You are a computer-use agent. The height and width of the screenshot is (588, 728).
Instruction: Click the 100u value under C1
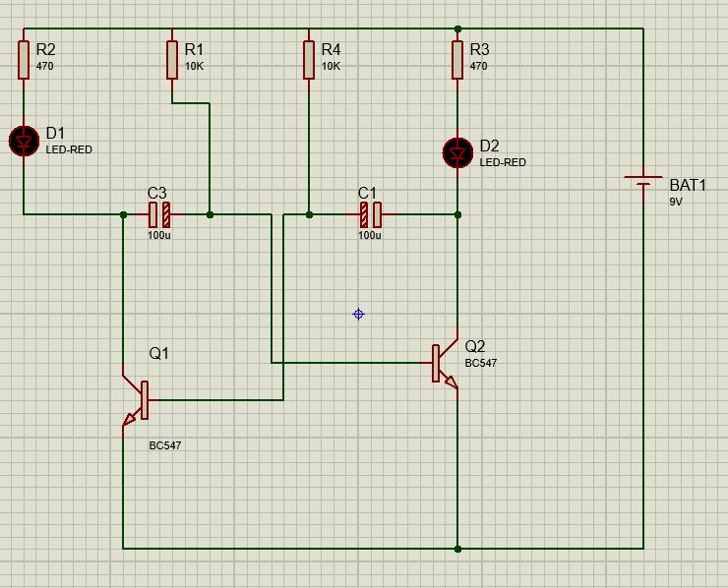[370, 235]
